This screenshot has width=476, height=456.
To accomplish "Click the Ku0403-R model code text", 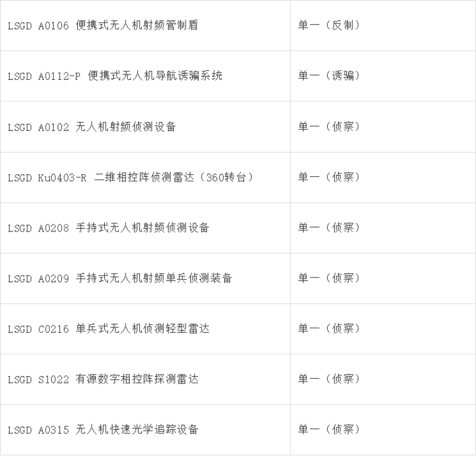I will tap(62, 177).
